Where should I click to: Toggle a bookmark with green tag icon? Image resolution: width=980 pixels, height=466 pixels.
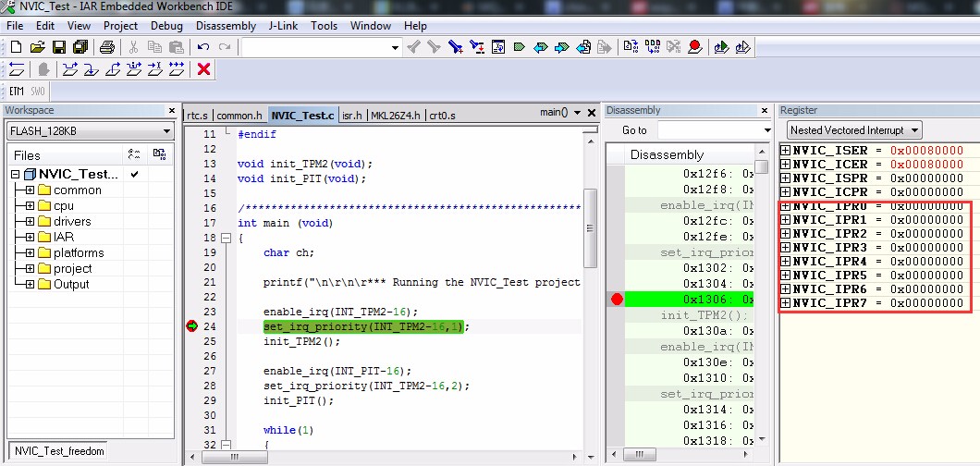pyautogui.click(x=519, y=47)
